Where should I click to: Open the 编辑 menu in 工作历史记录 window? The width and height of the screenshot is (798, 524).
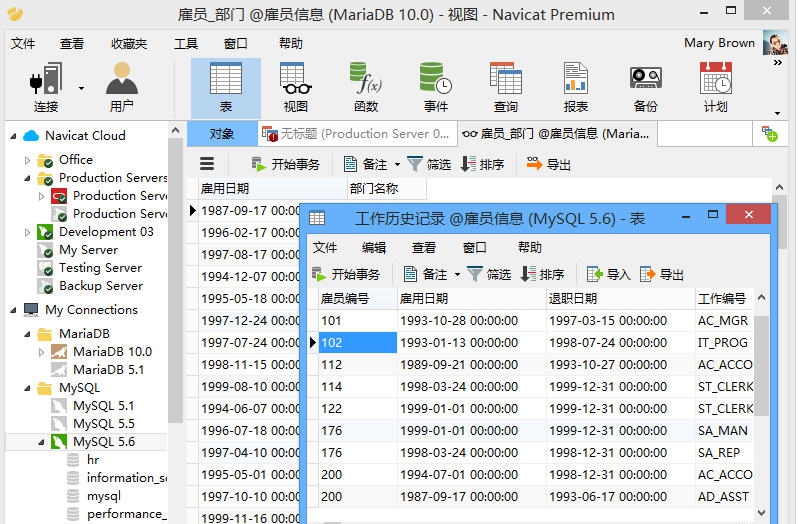pos(374,248)
